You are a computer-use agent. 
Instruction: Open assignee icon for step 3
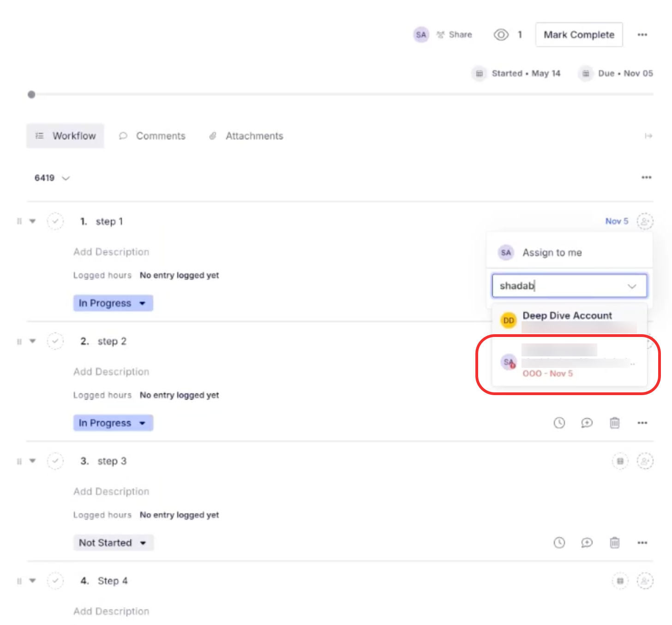[x=645, y=461]
